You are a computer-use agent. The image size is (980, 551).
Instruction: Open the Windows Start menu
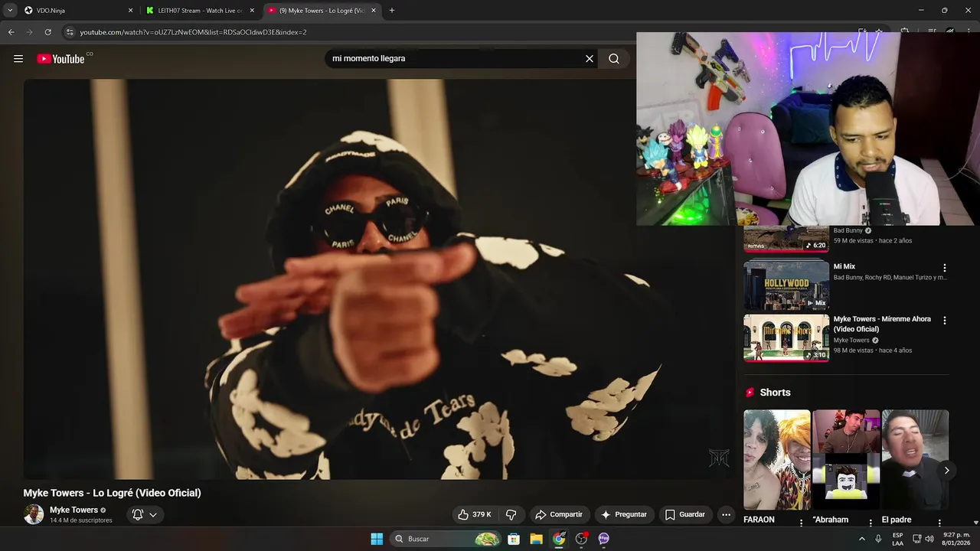377,539
